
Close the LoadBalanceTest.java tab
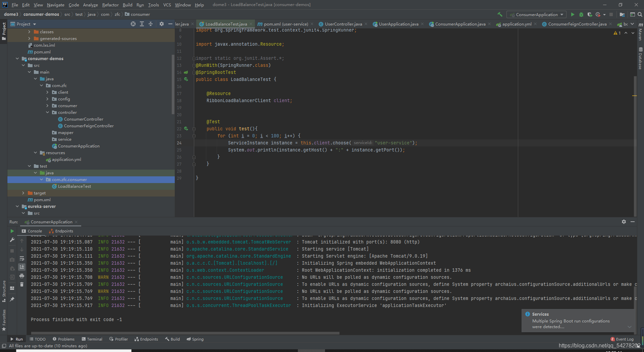click(x=251, y=24)
